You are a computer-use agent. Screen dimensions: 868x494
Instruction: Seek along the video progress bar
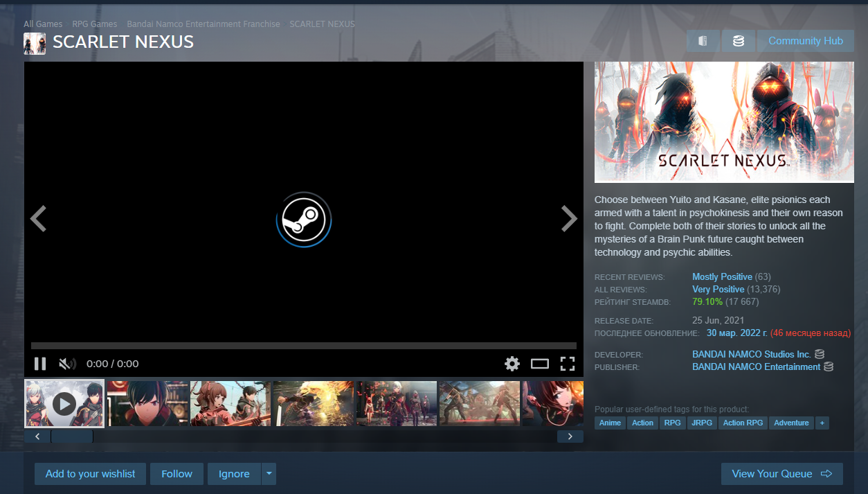tap(304, 345)
